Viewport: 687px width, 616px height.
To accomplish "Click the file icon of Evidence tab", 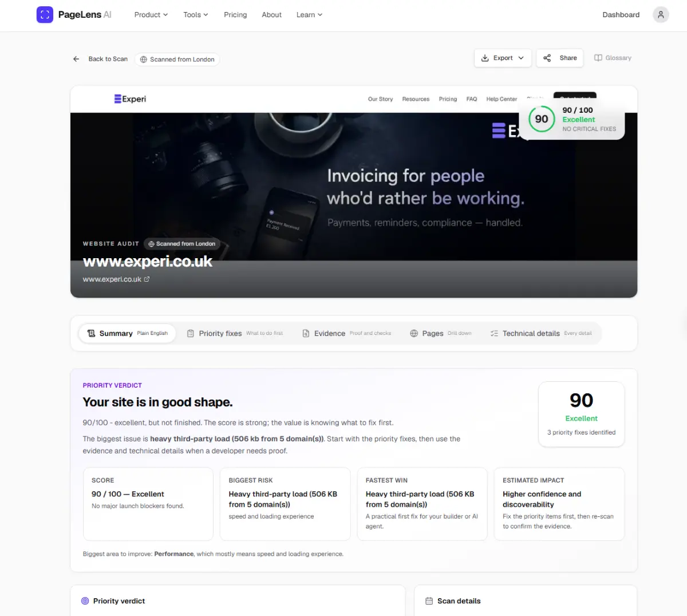I will [306, 333].
